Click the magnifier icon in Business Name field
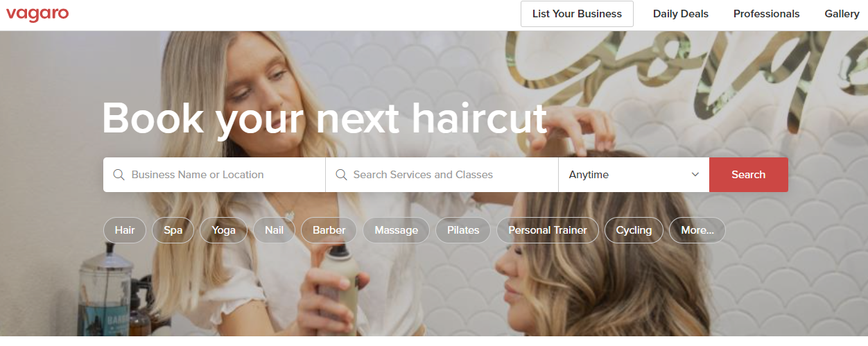 click(x=119, y=175)
